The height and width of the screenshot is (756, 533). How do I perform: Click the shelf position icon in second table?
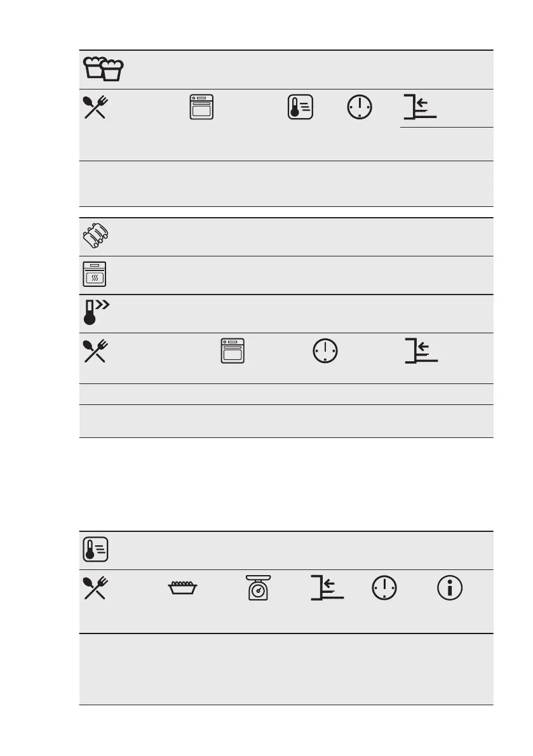pyautogui.click(x=421, y=350)
